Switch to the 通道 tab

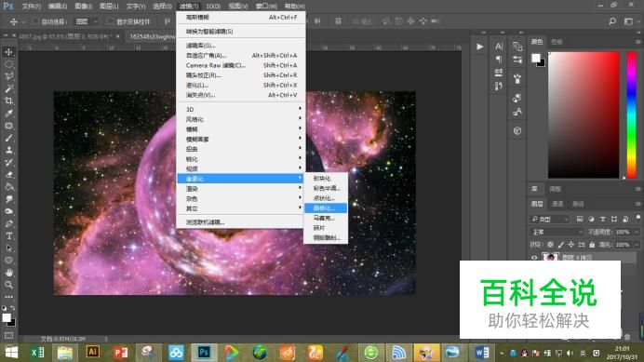[x=557, y=204]
